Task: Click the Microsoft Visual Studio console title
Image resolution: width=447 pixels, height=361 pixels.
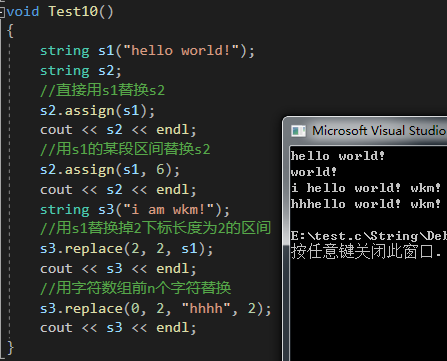Action: 379,131
